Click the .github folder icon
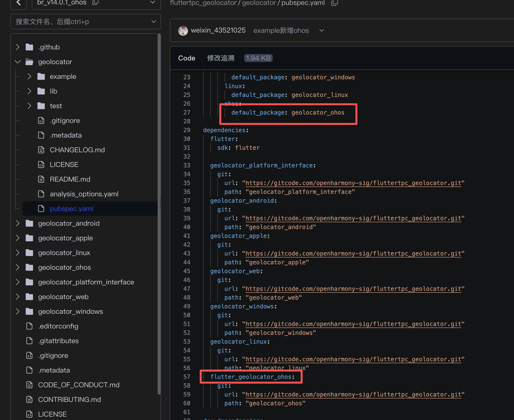This screenshot has width=514, height=420. tap(29, 47)
